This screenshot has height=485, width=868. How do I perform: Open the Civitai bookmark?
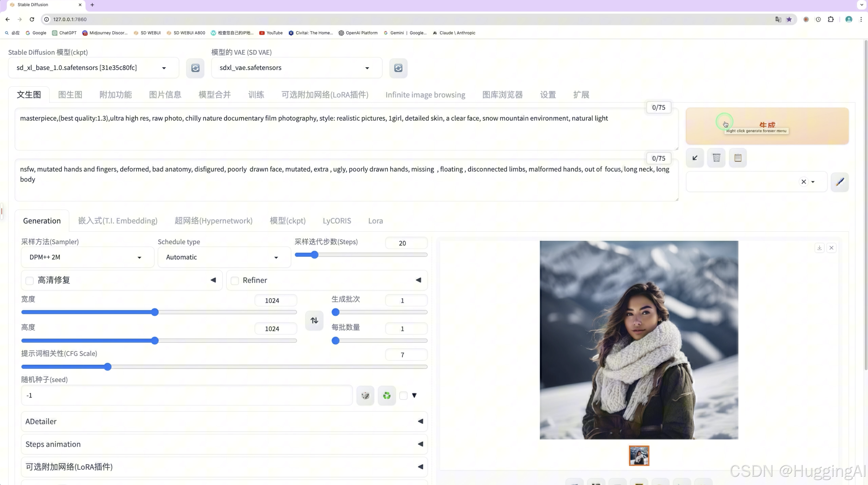pos(311,33)
